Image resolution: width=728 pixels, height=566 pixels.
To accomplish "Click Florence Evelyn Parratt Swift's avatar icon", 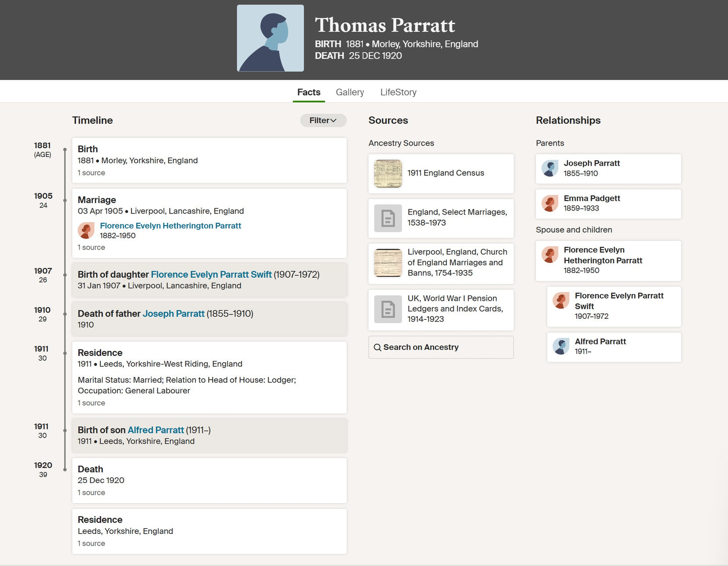I will (561, 301).
